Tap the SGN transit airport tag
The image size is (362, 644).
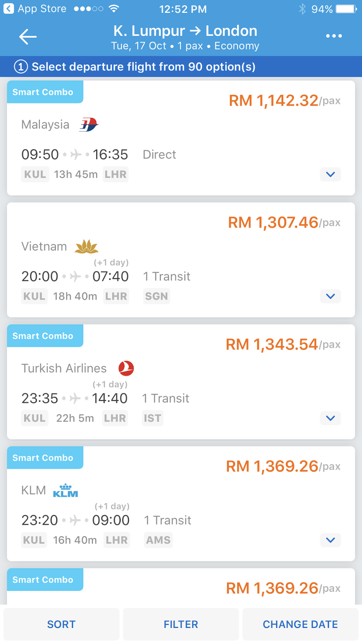[x=156, y=297]
